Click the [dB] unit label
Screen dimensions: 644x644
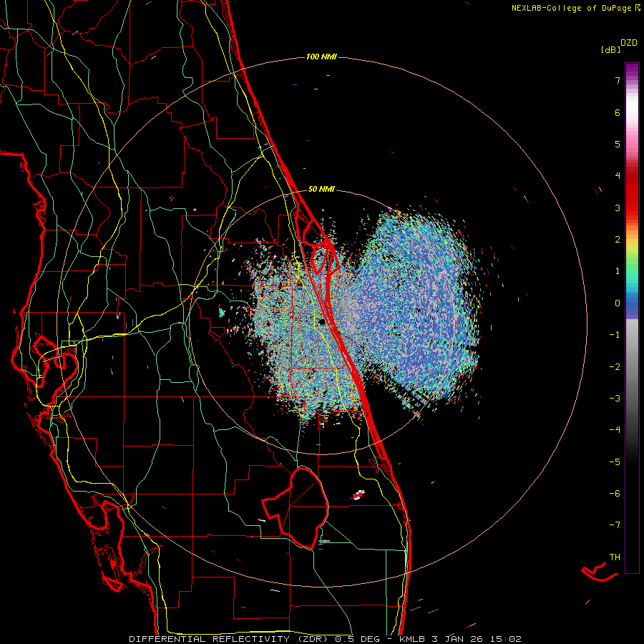tap(610, 49)
